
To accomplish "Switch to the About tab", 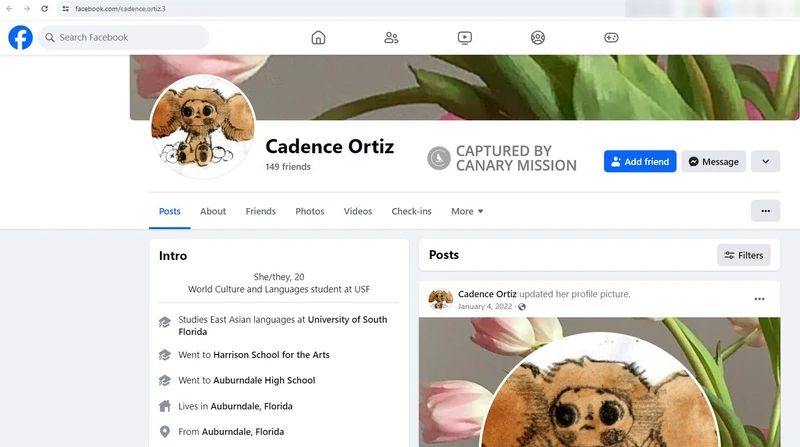I will 213,211.
